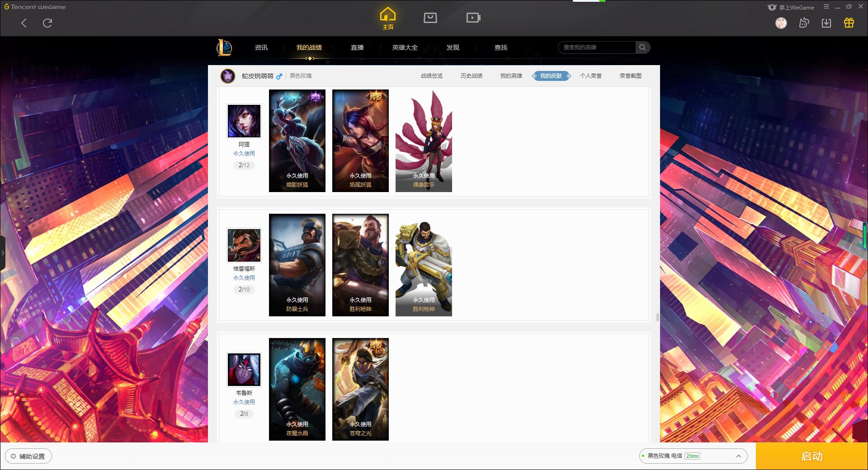Open the store bag icon in top bar
Image resolution: width=868 pixels, height=470 pixels.
[x=430, y=18]
